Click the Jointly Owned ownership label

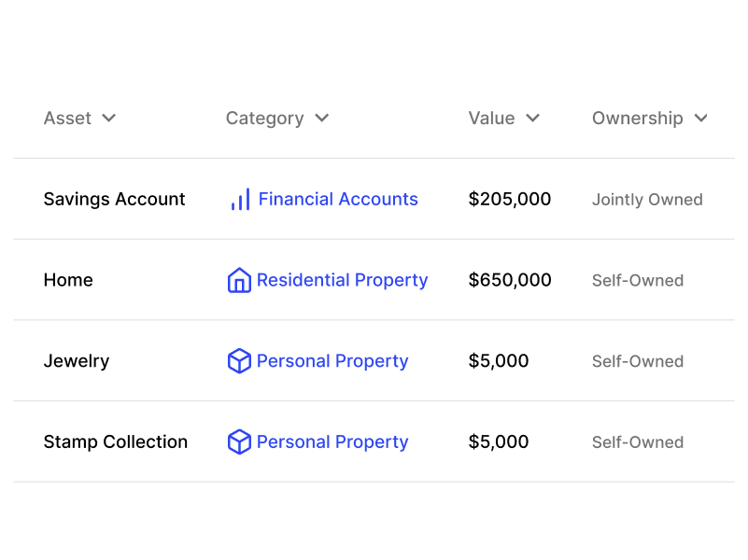coord(647,200)
